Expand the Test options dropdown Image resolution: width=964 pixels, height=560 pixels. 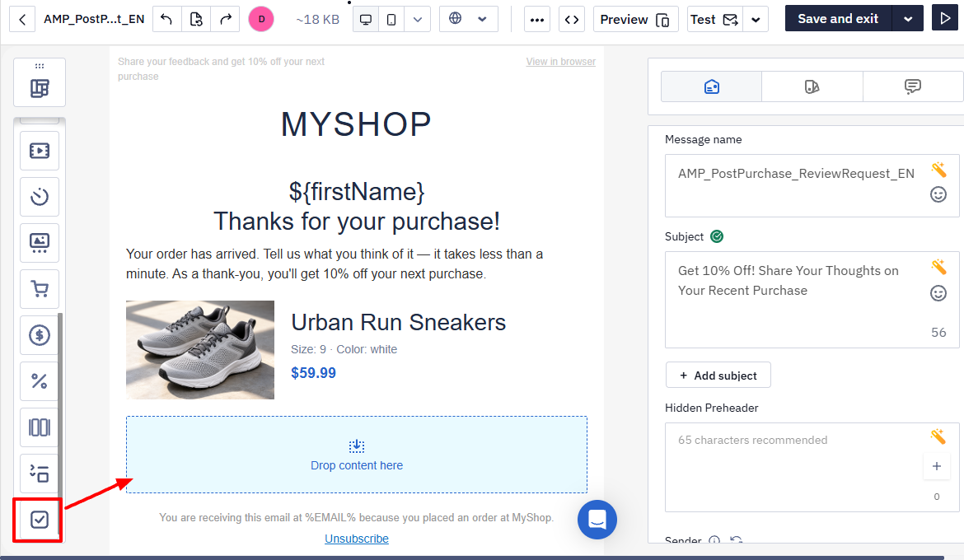pyautogui.click(x=756, y=20)
